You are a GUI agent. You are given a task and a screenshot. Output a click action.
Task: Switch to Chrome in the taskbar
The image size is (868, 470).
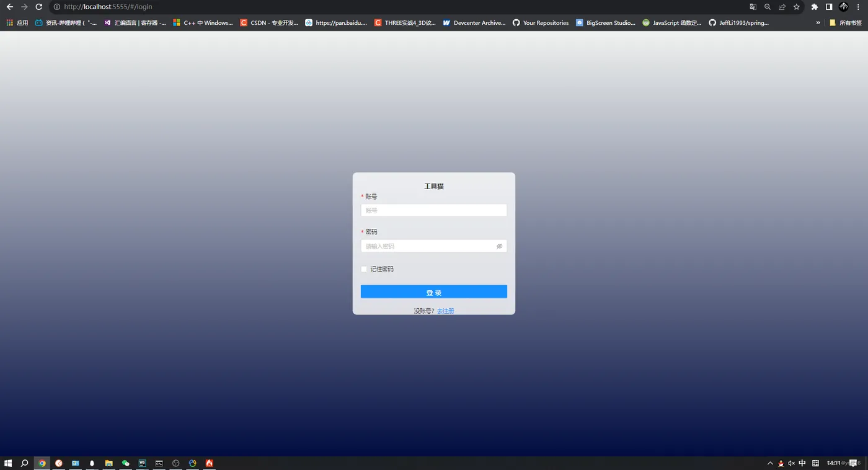point(42,463)
